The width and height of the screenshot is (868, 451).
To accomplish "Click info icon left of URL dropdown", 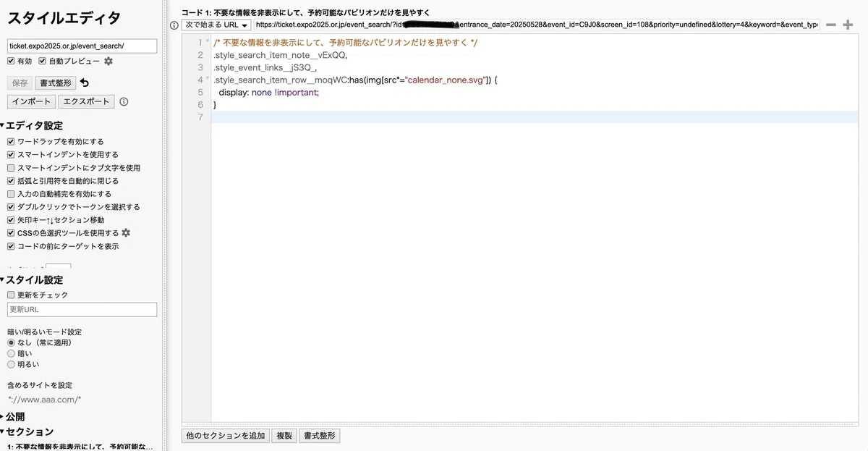I will click(174, 25).
